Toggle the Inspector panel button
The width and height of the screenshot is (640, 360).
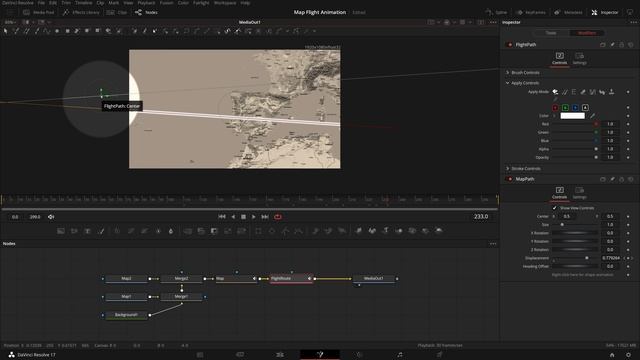pyautogui.click(x=605, y=12)
